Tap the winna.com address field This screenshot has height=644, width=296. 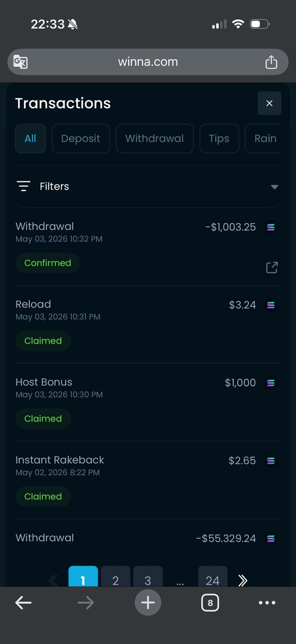(x=148, y=62)
